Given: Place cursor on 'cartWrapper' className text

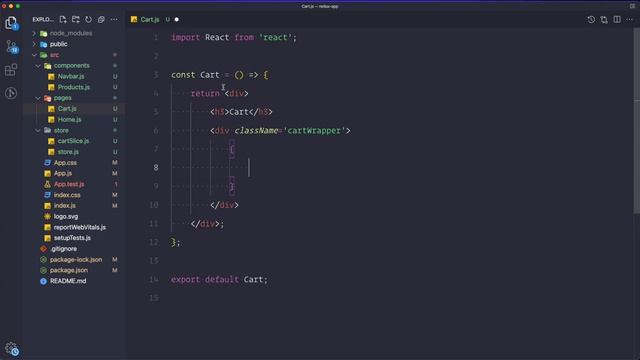Looking at the screenshot, I should (314, 131).
